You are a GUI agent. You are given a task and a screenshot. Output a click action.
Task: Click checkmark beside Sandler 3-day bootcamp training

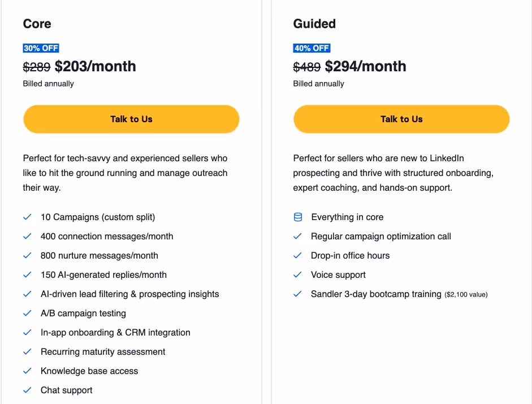pyautogui.click(x=298, y=294)
